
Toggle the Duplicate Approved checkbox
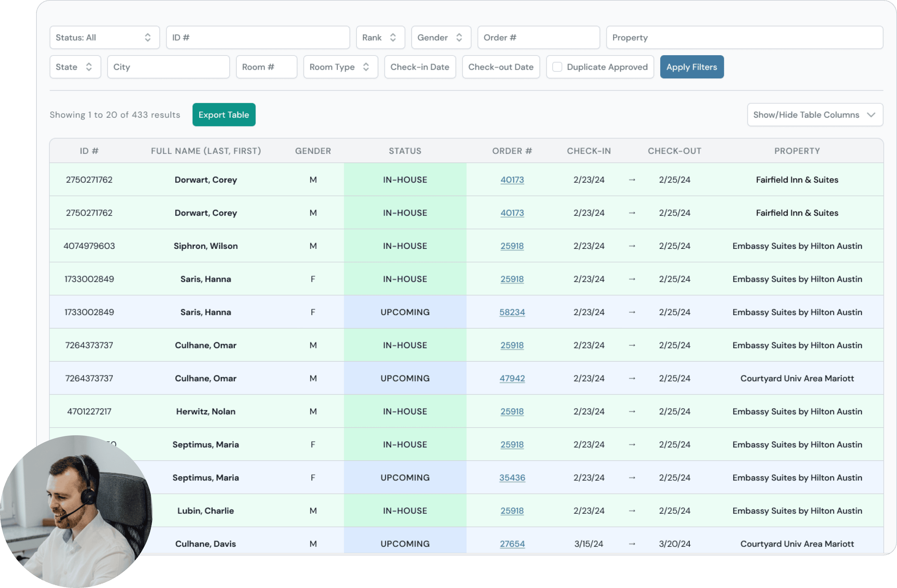pyautogui.click(x=557, y=67)
